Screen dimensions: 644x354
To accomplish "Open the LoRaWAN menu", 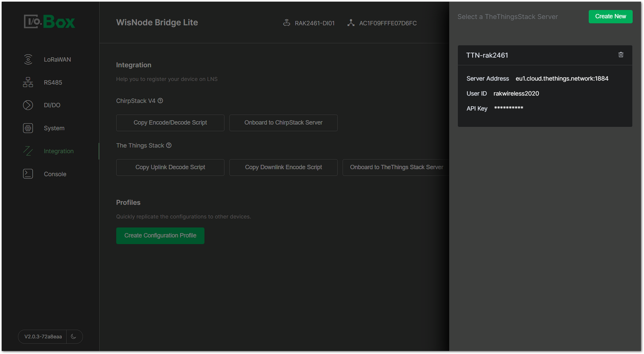I will pos(57,59).
